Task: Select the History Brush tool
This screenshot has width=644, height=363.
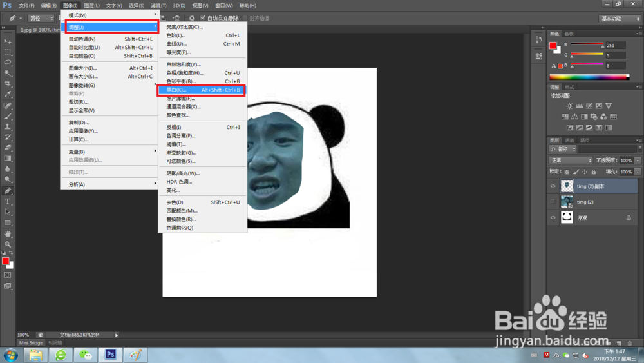Action: tap(7, 137)
